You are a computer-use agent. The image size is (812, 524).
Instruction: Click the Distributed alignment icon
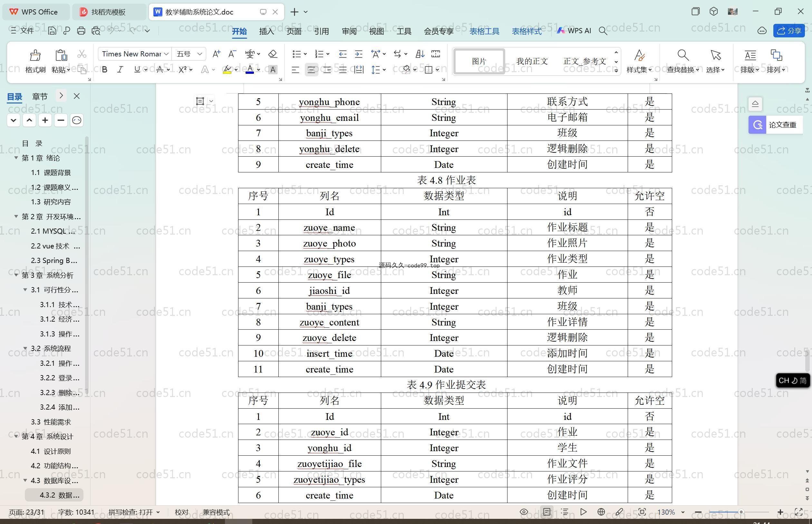click(x=359, y=70)
